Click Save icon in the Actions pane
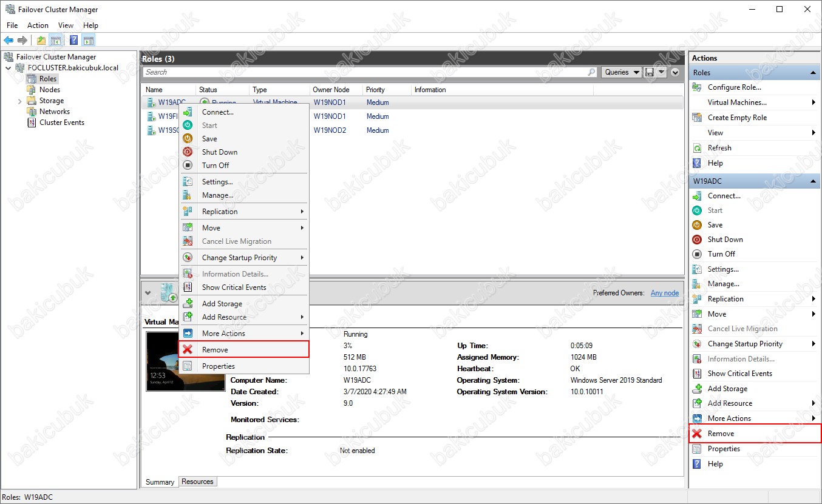The height and width of the screenshot is (504, 822). 697,225
